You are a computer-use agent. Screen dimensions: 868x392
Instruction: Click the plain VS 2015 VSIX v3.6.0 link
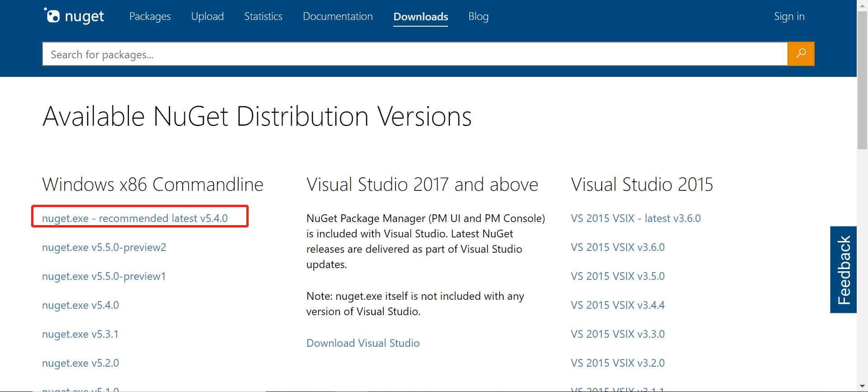click(618, 247)
